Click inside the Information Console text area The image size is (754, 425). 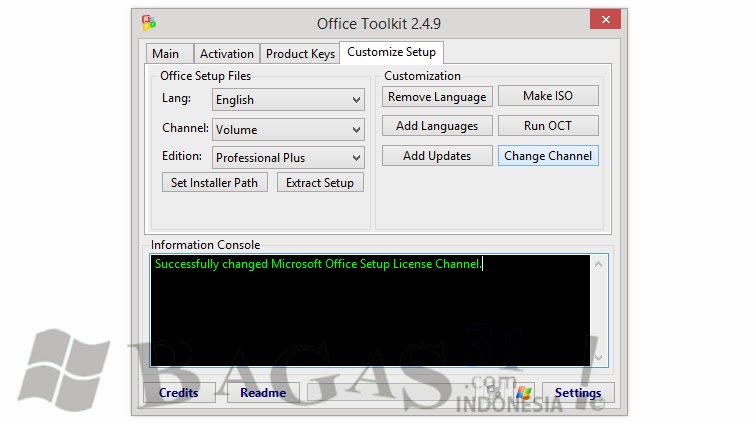click(x=370, y=311)
